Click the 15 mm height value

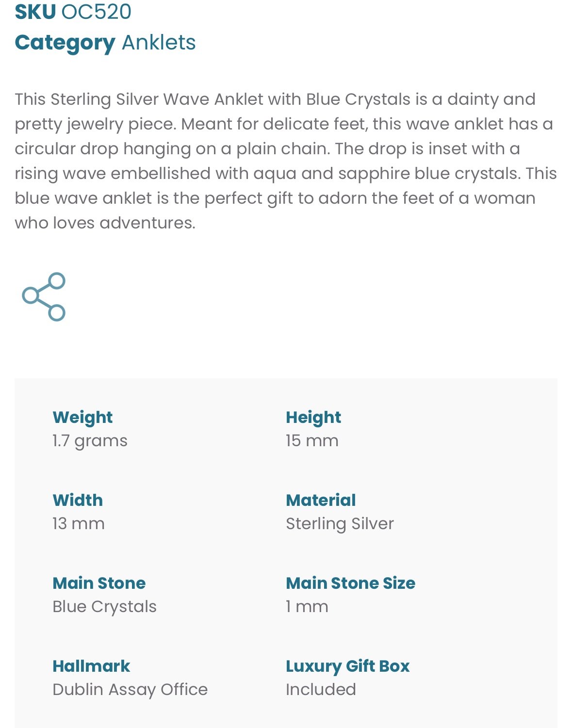point(312,440)
